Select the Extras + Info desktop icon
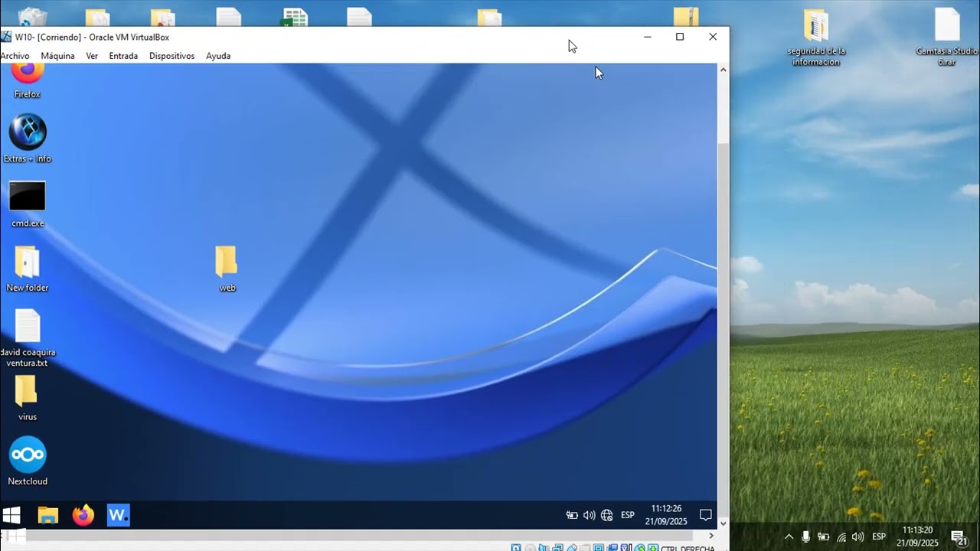This screenshot has height=551, width=980. tap(28, 139)
